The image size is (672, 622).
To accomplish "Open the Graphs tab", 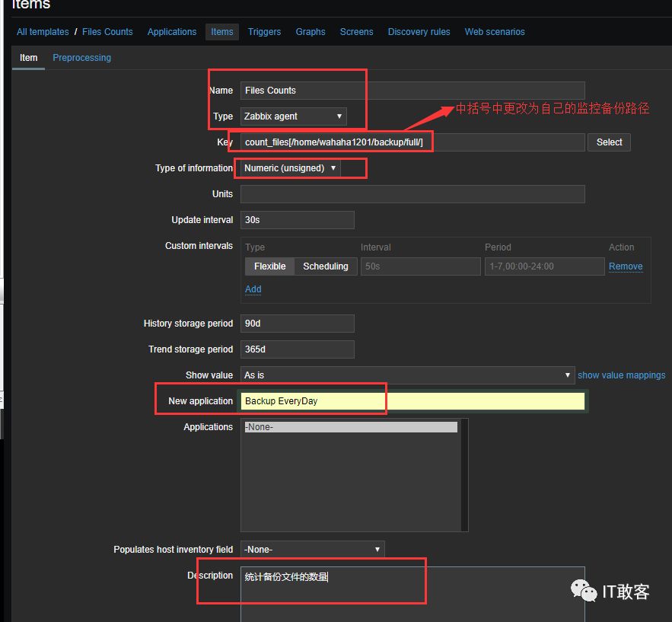I will (311, 32).
